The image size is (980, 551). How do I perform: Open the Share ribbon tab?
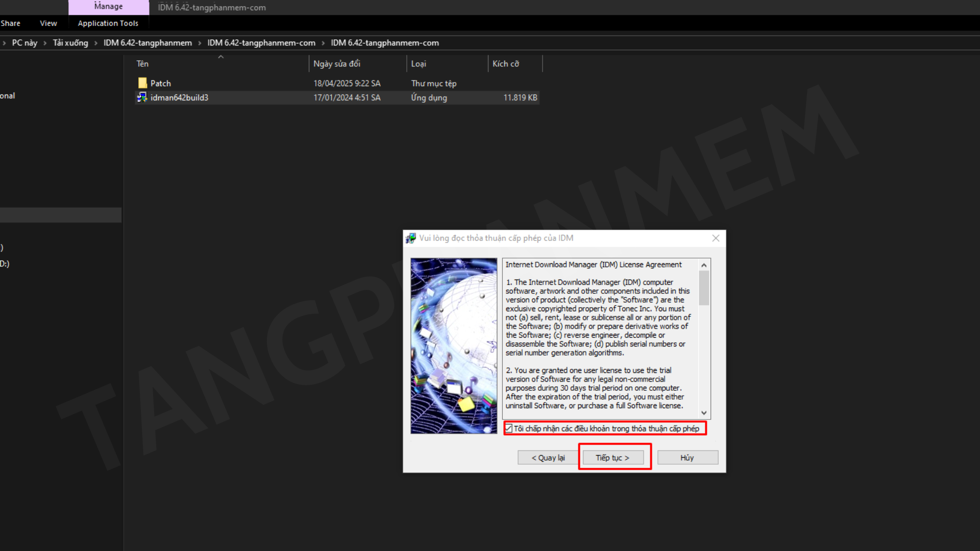10,23
